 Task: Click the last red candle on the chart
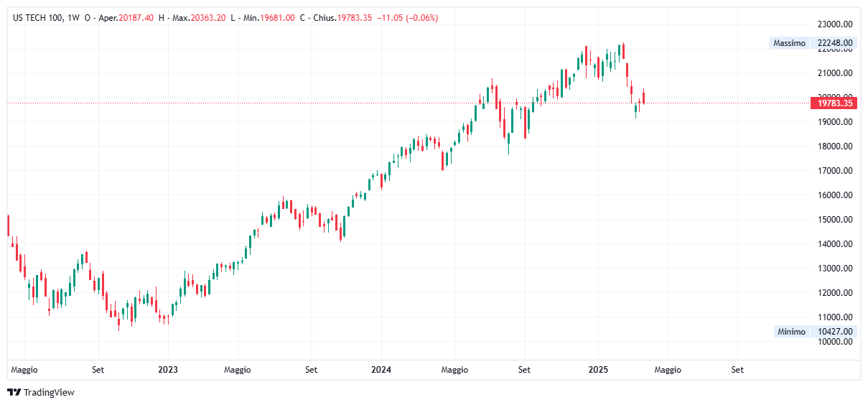(x=644, y=98)
